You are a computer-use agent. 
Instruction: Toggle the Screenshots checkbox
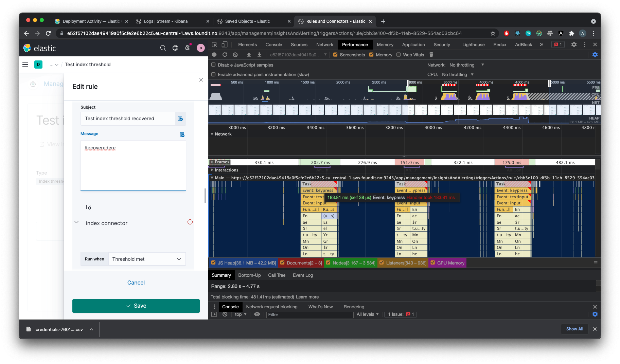coord(335,55)
